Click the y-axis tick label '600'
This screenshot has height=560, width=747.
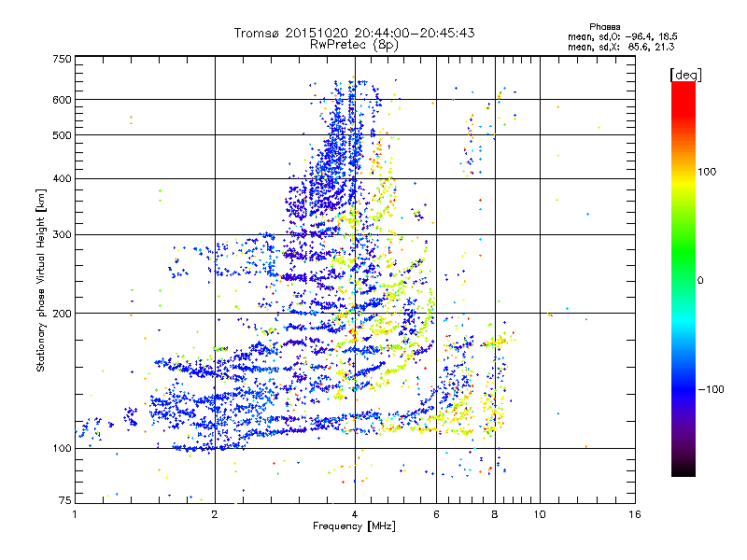[62, 100]
